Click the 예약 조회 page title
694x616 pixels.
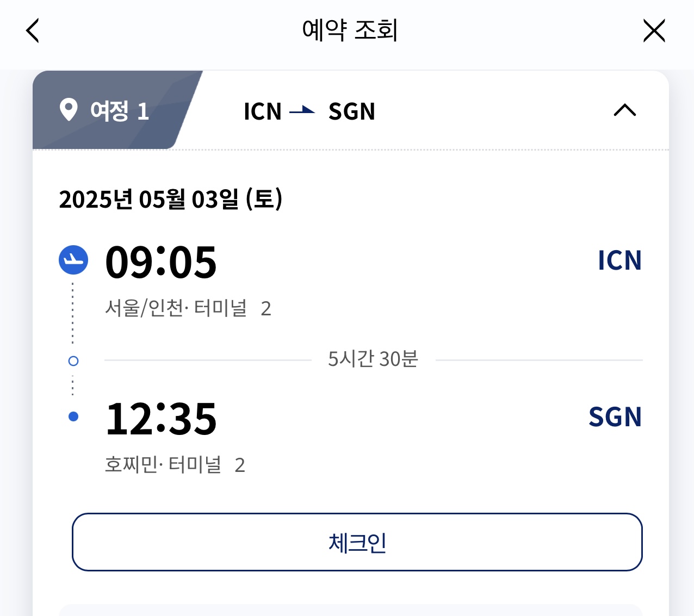coord(350,30)
